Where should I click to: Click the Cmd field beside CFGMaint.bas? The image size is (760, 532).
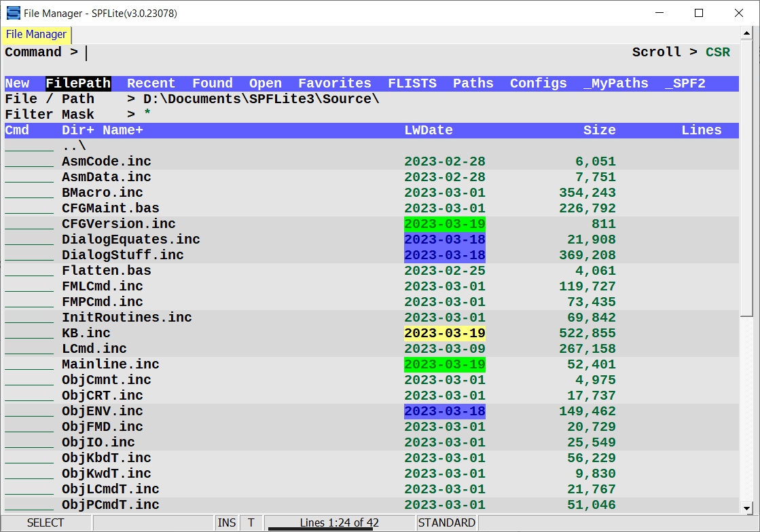point(29,208)
